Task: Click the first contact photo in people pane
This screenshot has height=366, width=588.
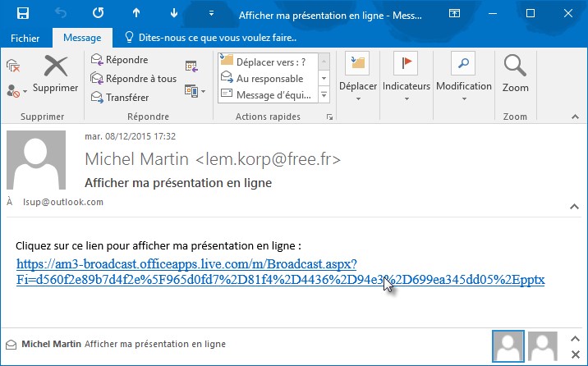Action: pyautogui.click(x=507, y=344)
